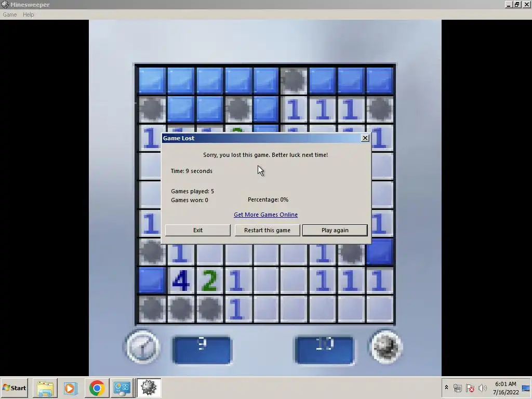Screen dimensions: 532x399
Task: Click the network tray icon
Action: (x=457, y=388)
